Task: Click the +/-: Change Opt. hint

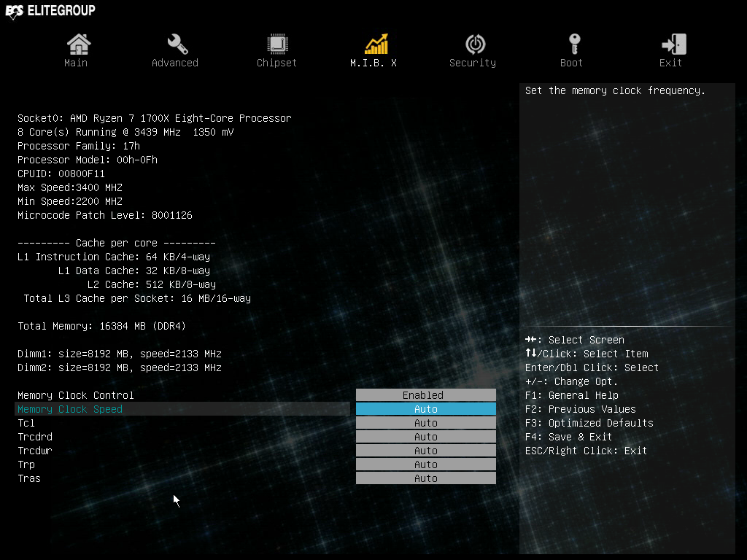Action: (x=572, y=381)
